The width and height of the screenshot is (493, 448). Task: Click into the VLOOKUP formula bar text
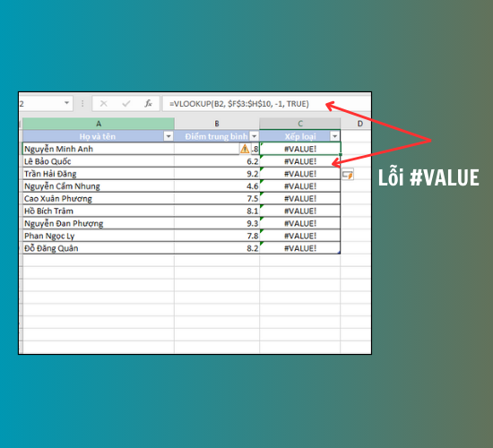[239, 104]
